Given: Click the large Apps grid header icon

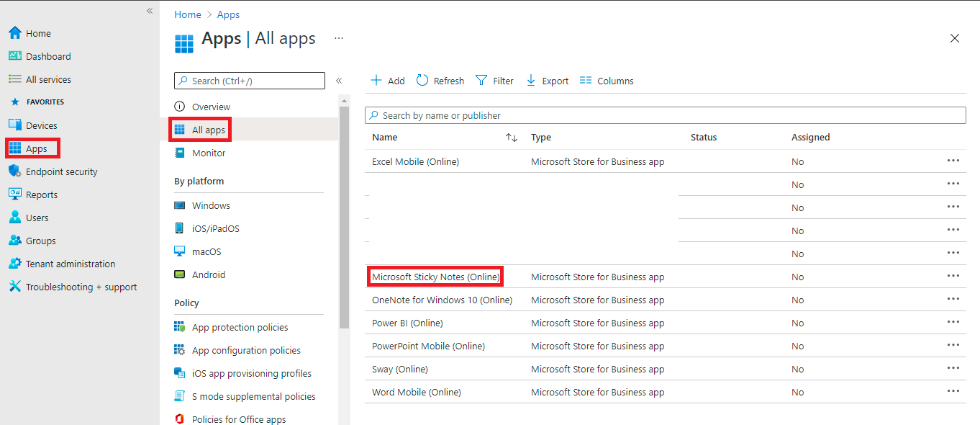Looking at the screenshot, I should click(184, 43).
